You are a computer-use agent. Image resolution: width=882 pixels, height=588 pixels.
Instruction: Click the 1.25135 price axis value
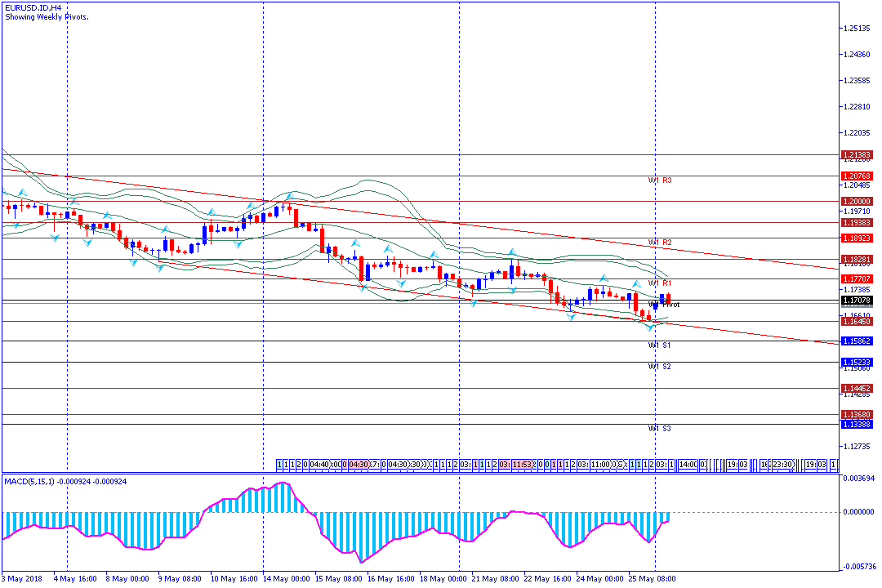(x=857, y=28)
